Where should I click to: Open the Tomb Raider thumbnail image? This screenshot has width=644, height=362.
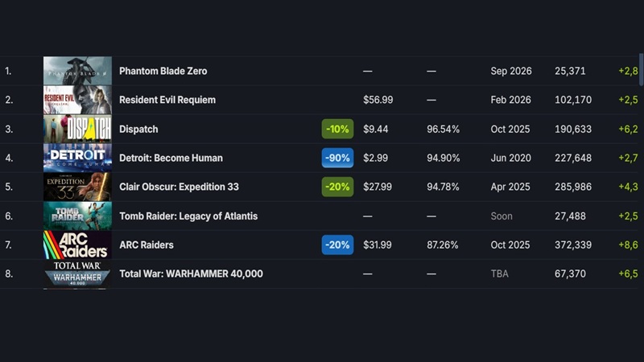77,216
